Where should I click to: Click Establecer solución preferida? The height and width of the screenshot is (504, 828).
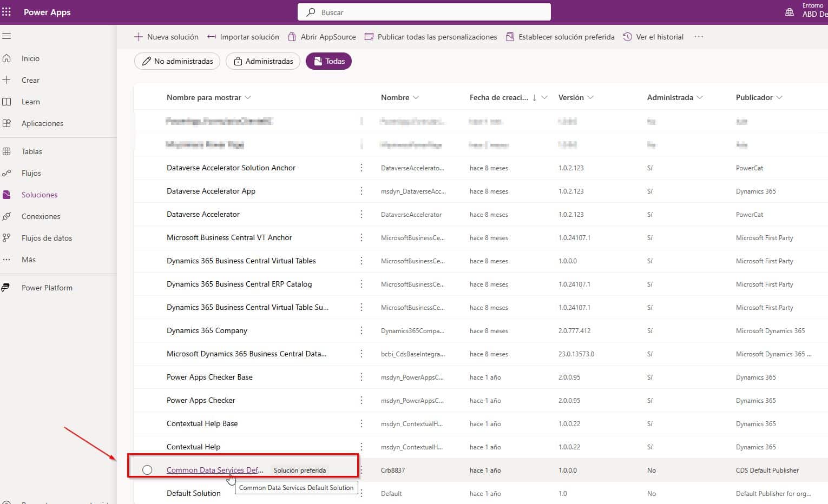[x=560, y=37]
